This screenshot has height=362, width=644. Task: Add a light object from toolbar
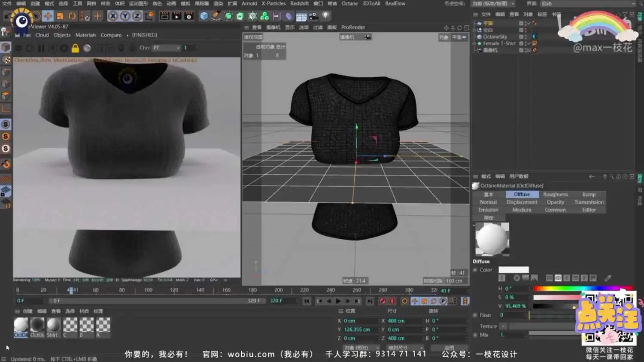(326, 16)
